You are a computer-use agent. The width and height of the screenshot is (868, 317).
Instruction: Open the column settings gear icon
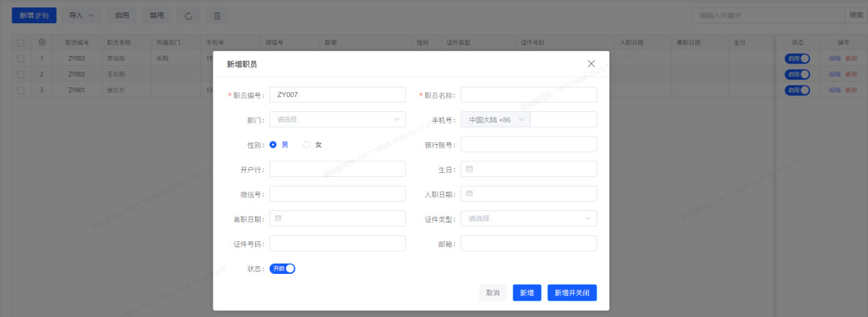[42, 42]
